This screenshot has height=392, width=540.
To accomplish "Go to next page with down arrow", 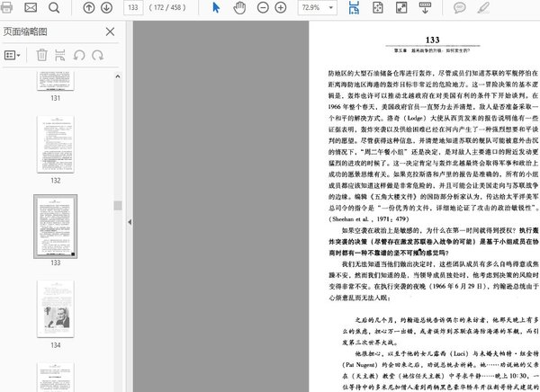I will [108, 8].
